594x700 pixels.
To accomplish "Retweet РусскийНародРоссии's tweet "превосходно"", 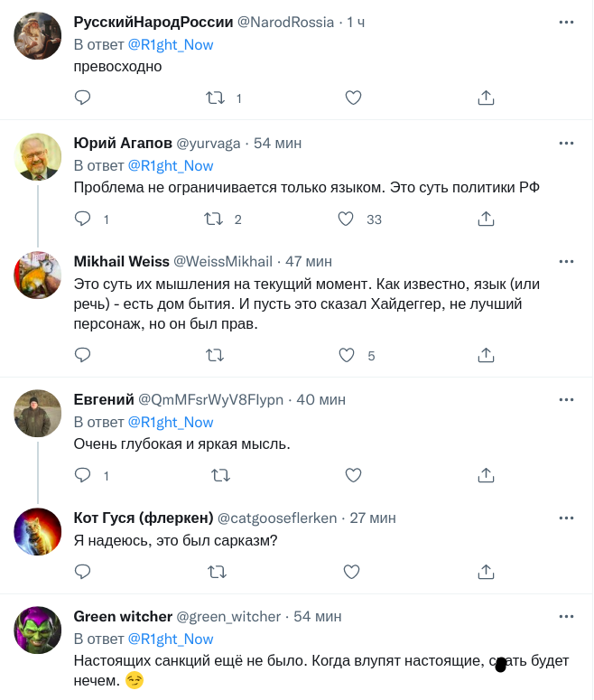I will [x=216, y=98].
